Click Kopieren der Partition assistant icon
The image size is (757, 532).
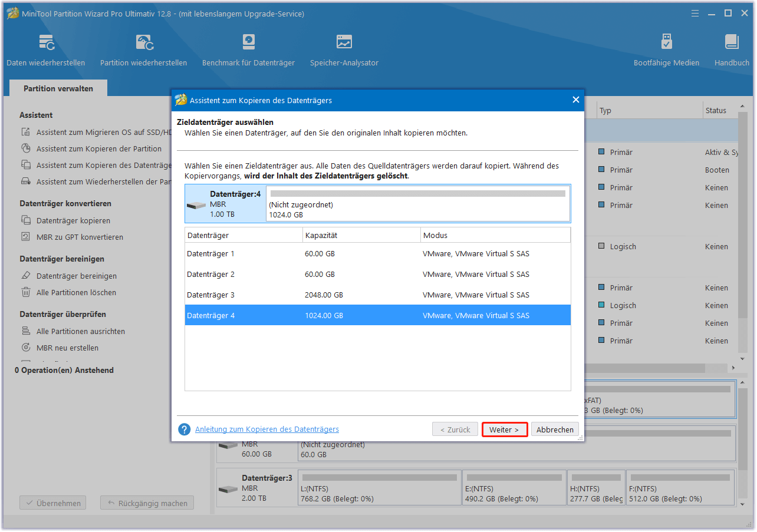tap(26, 149)
